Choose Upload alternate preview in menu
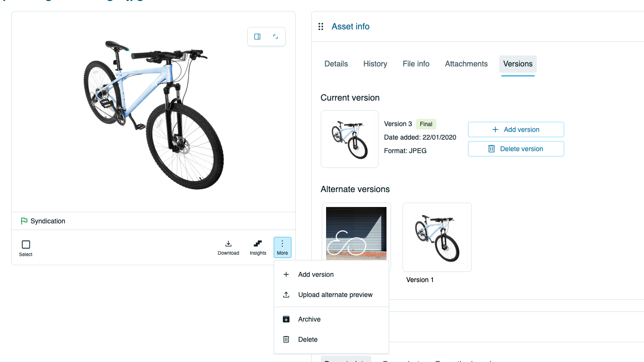Viewport: 644px width, 362px height. pos(331,295)
